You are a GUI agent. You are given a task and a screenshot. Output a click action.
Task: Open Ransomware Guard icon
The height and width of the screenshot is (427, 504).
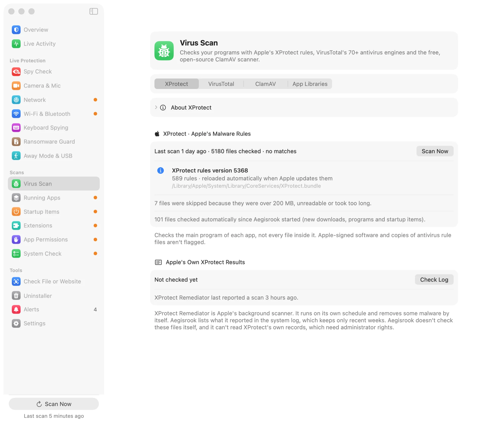pos(16,142)
